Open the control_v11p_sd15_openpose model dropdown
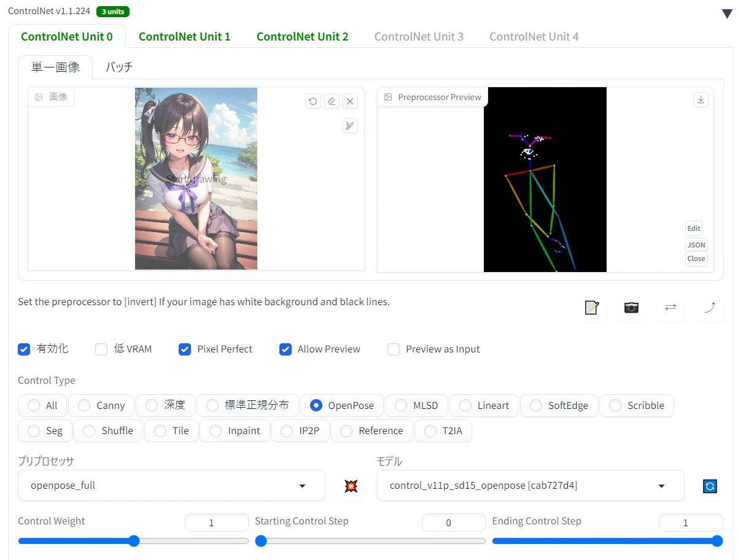 (x=530, y=486)
